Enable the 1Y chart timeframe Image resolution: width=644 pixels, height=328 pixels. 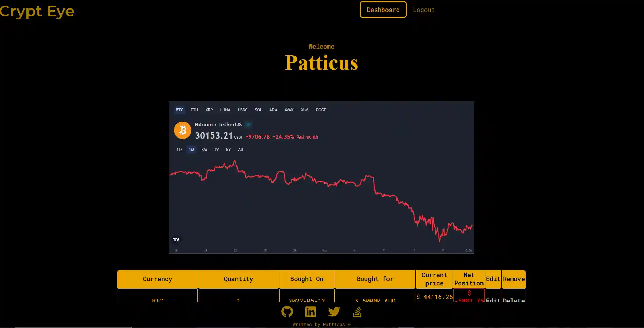click(x=216, y=149)
